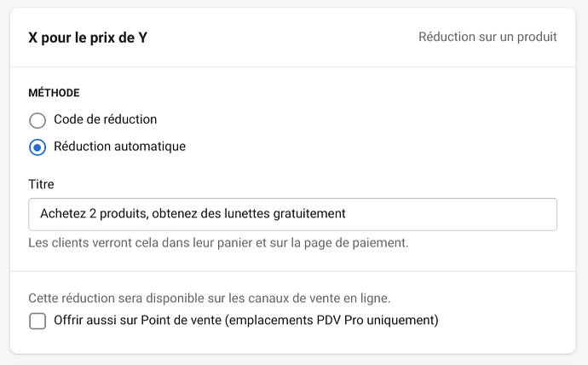Click the MÉTHODE section label
The width and height of the screenshot is (588, 365).
54,92
